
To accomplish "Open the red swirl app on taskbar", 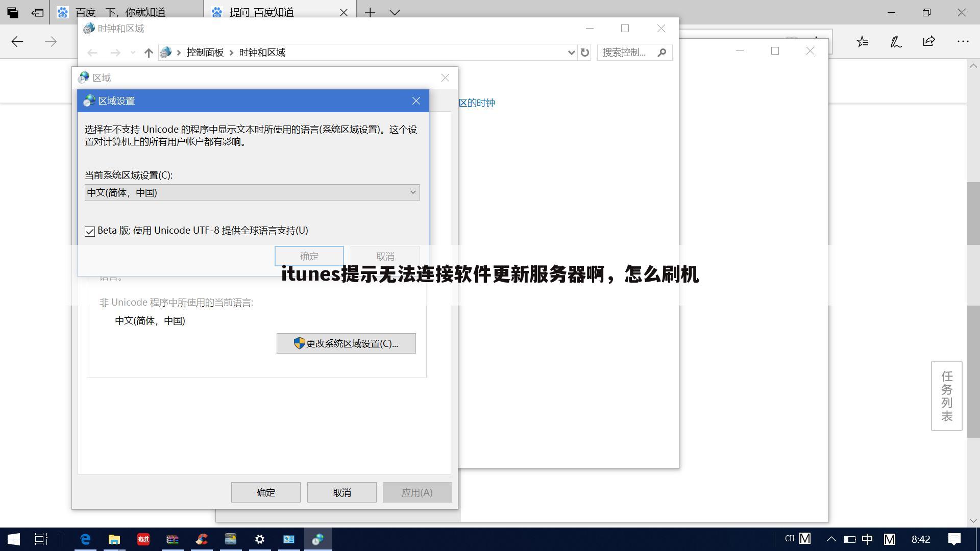I will tap(202, 539).
